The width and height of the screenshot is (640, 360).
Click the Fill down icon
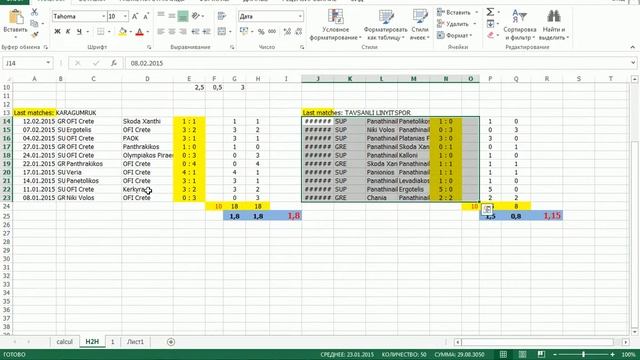point(490,24)
